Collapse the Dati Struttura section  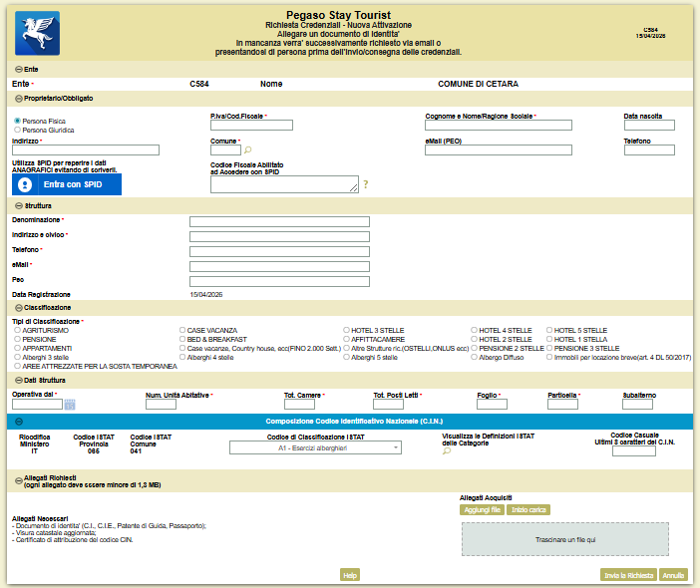pyautogui.click(x=19, y=380)
